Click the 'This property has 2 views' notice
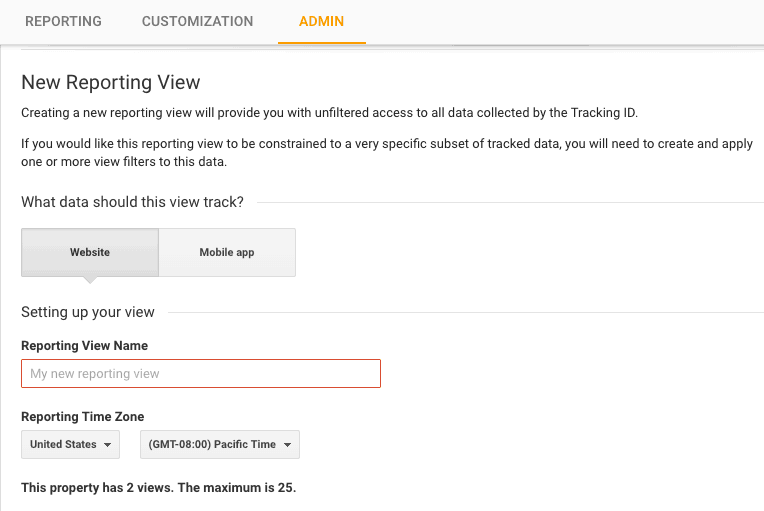This screenshot has height=511, width=764. click(x=159, y=488)
